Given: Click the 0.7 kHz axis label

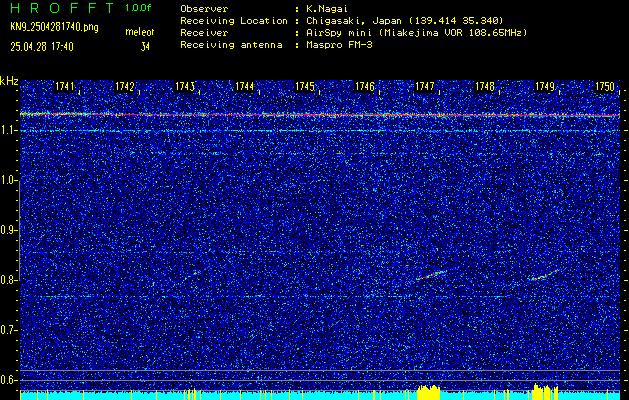Looking at the screenshot, I should pos(8,330).
